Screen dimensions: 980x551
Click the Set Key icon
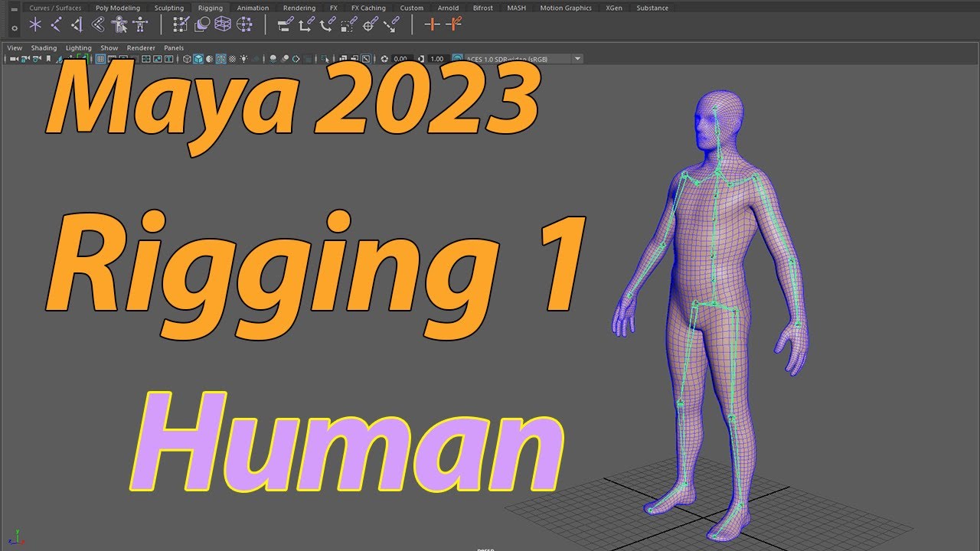point(433,24)
